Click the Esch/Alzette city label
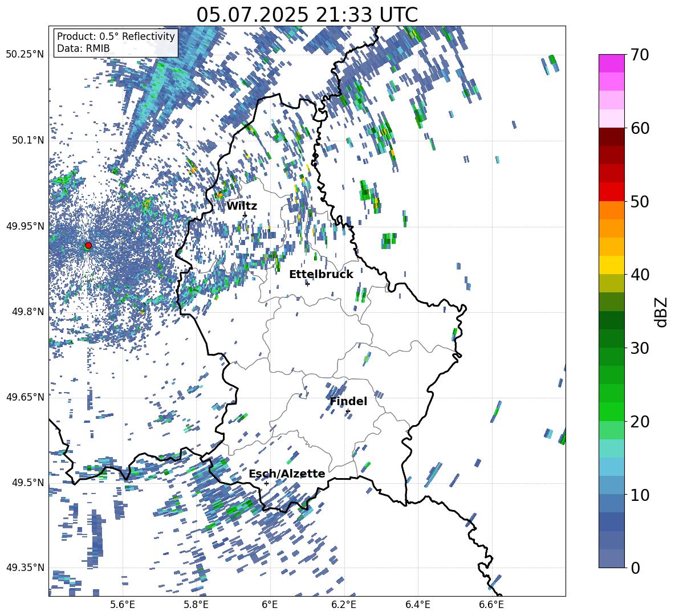The width and height of the screenshot is (675, 616). click(x=287, y=474)
